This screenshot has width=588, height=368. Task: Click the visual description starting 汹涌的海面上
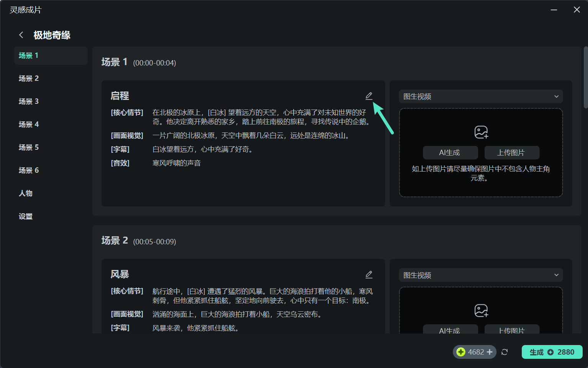(238, 314)
